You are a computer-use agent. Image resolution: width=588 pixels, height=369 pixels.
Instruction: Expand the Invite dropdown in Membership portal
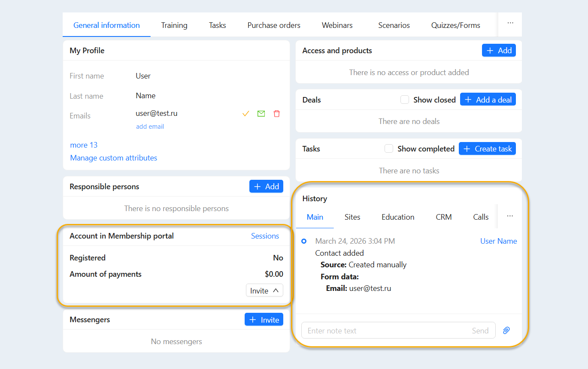tap(264, 290)
